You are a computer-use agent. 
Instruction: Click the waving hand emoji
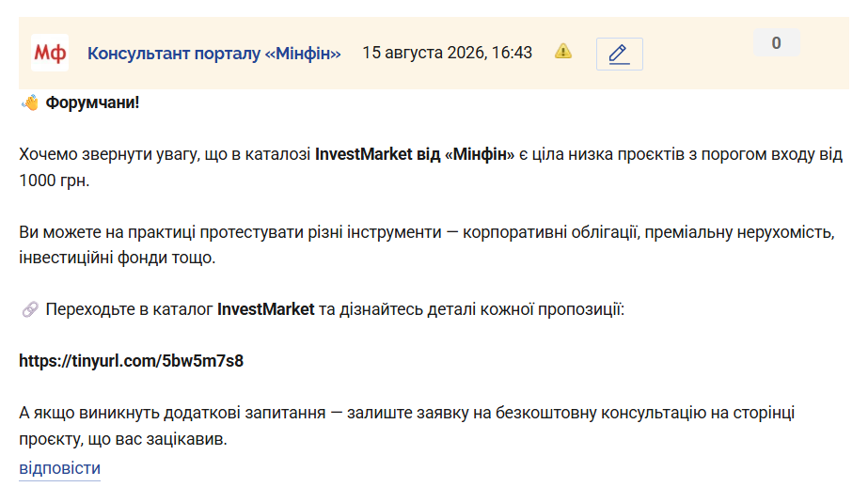[x=30, y=102]
